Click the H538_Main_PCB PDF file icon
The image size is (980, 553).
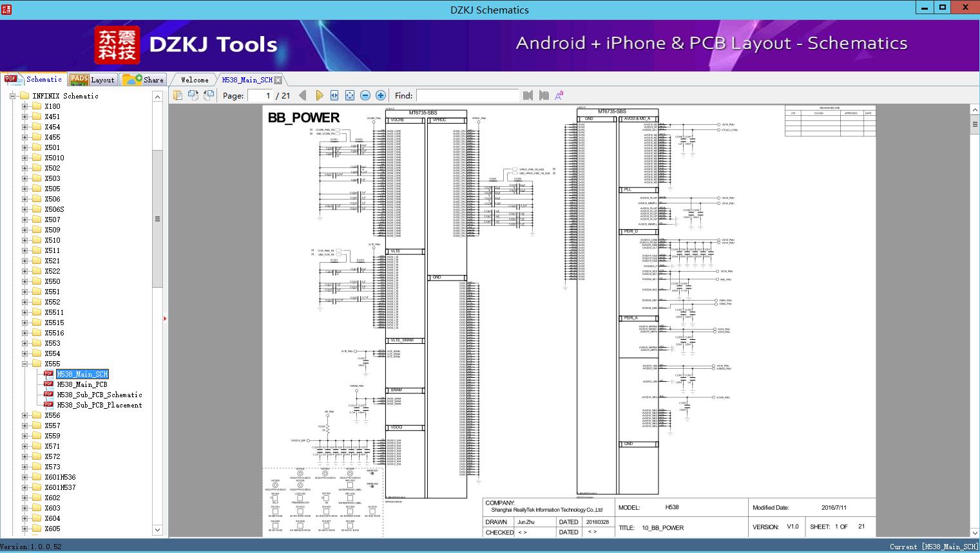[48, 384]
